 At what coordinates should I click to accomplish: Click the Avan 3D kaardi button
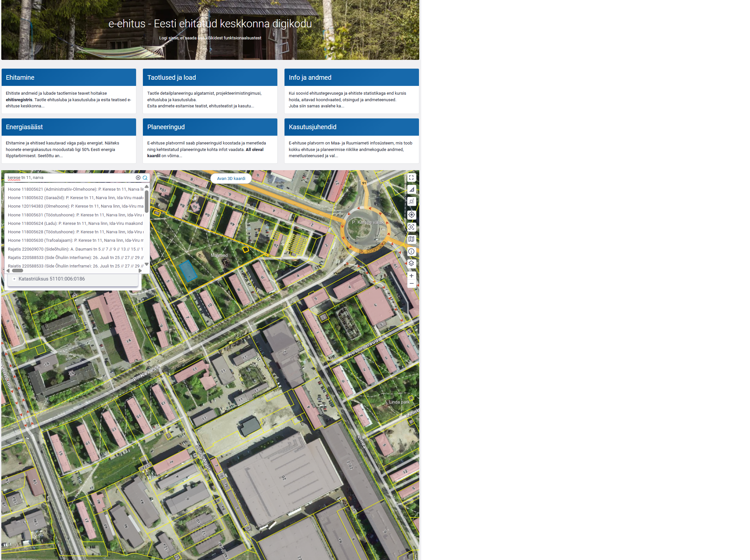click(231, 179)
